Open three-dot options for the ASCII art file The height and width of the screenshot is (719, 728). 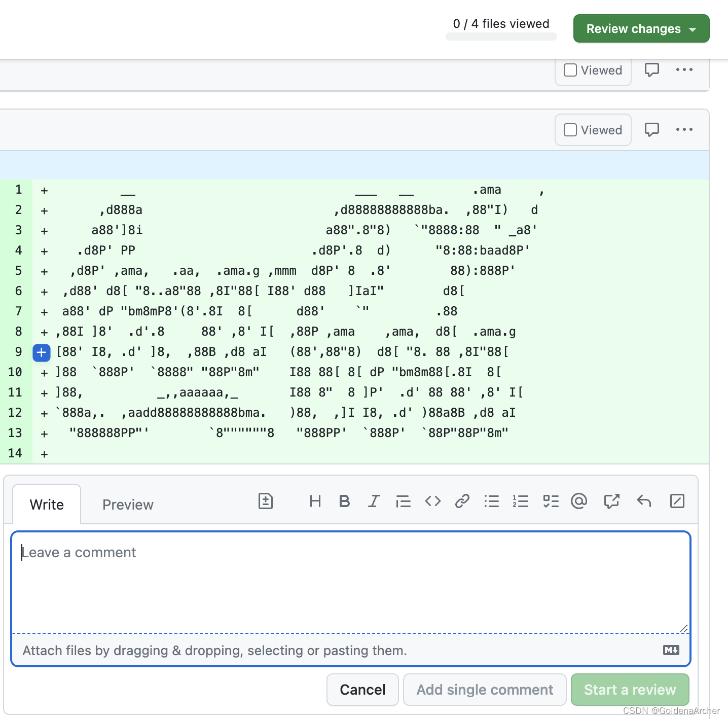[x=684, y=129]
